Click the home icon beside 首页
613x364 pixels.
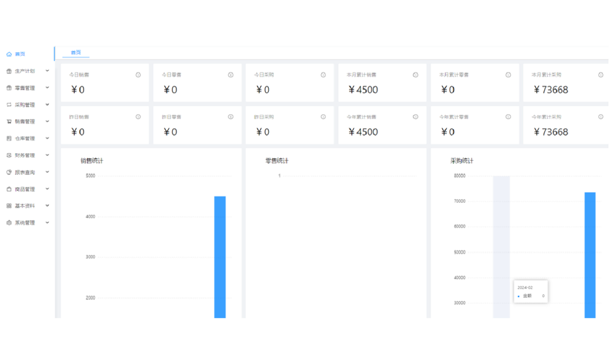tap(9, 54)
